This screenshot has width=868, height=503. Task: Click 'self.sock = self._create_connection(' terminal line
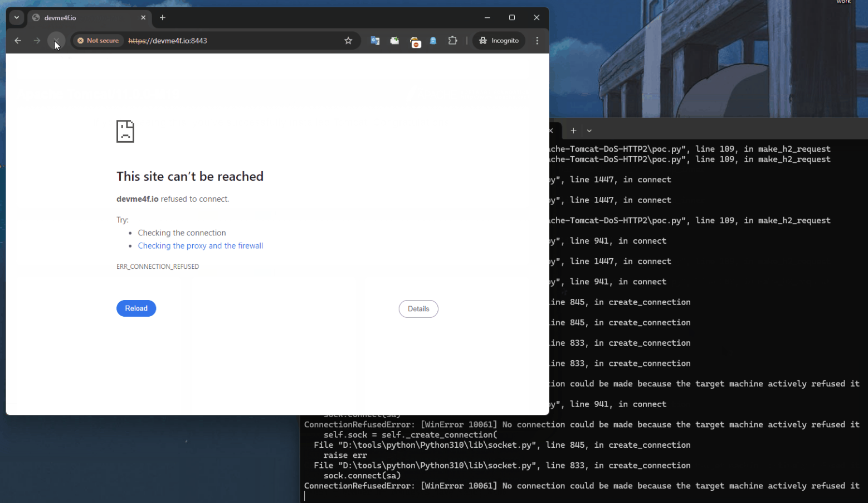(411, 435)
